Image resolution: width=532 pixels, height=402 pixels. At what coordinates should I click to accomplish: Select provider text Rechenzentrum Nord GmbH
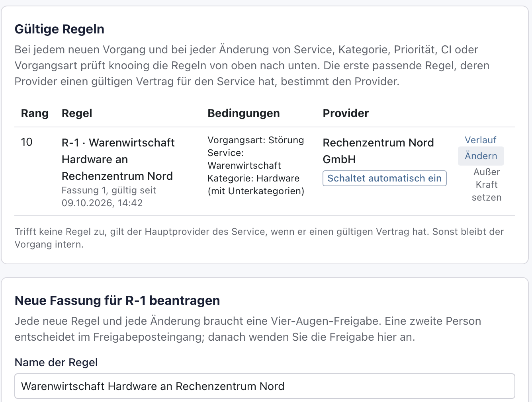click(378, 151)
